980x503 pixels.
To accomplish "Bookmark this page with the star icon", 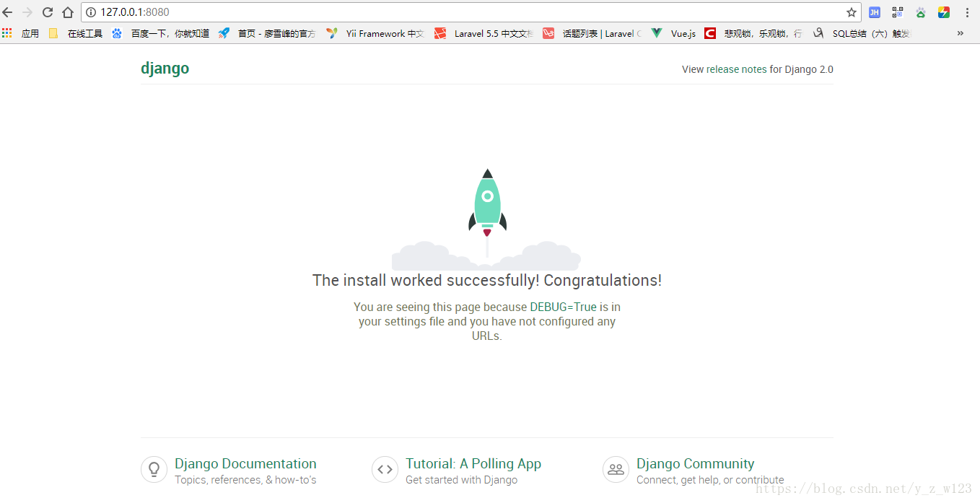I will (852, 12).
